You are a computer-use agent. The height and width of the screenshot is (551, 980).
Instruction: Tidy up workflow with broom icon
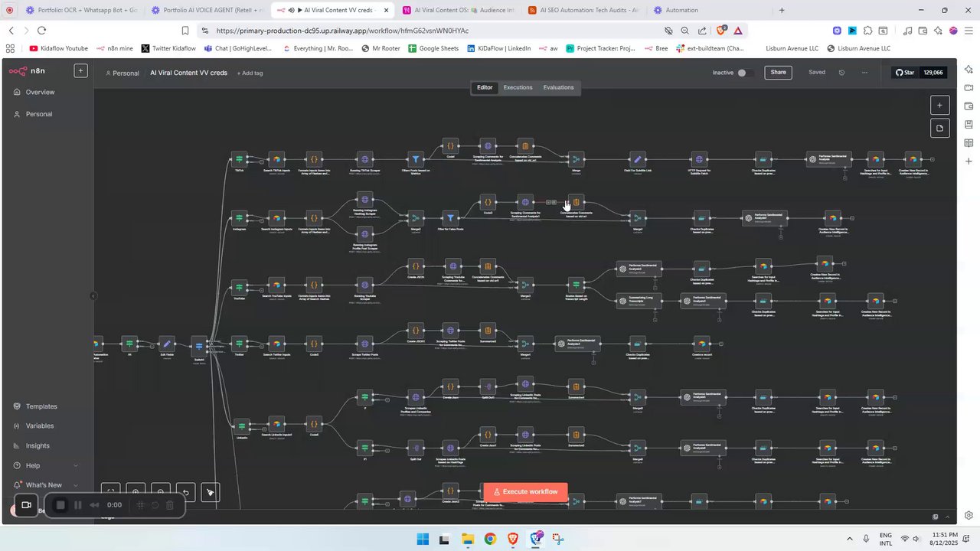click(210, 492)
